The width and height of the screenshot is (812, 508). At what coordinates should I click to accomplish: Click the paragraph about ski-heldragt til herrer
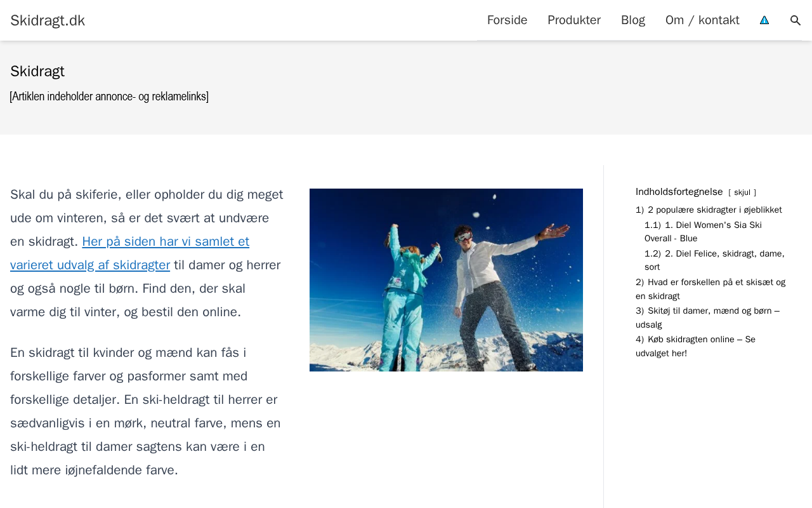(x=145, y=411)
